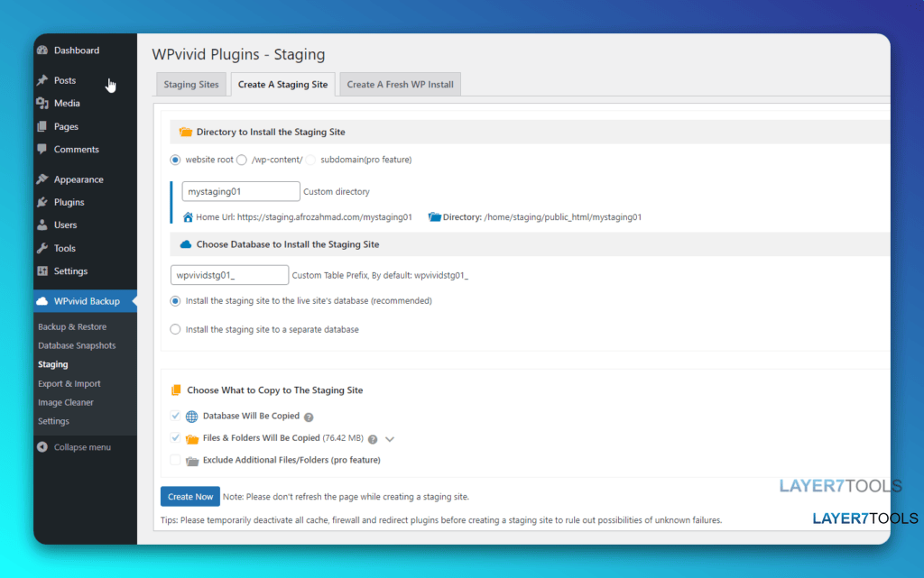Click the Media menu label
This screenshot has height=578, width=924.
click(67, 103)
